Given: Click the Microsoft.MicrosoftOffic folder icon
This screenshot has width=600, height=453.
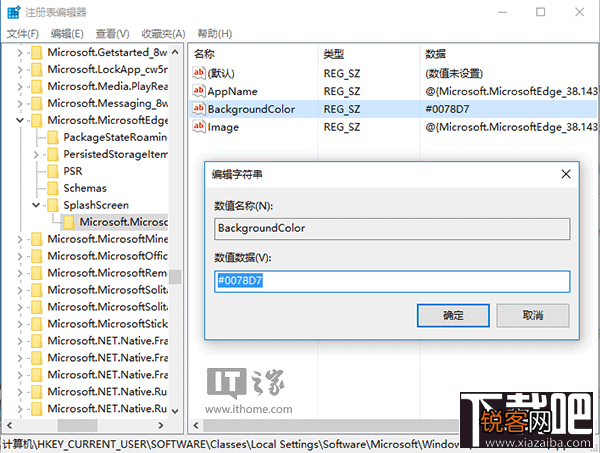Looking at the screenshot, I should (x=37, y=256).
